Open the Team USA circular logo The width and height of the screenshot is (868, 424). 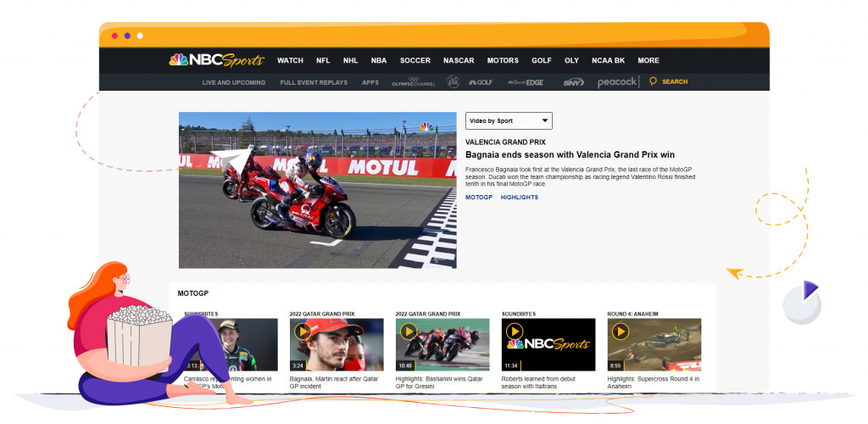[453, 81]
